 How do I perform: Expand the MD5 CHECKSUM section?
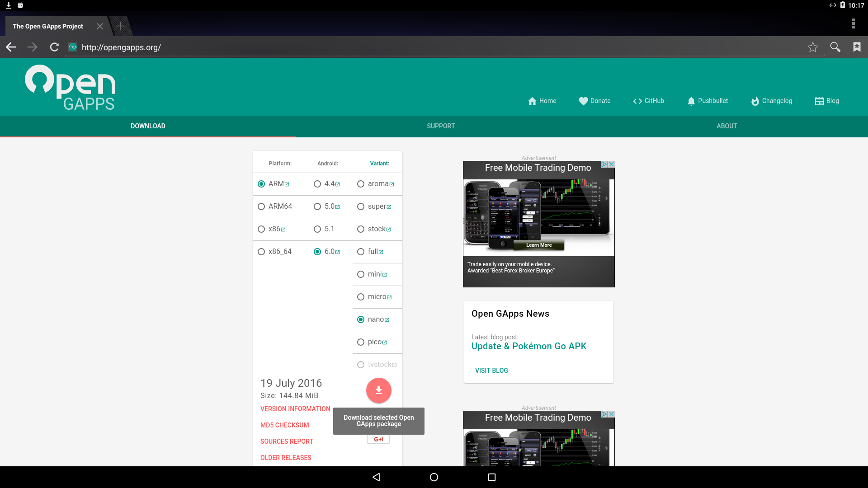284,425
